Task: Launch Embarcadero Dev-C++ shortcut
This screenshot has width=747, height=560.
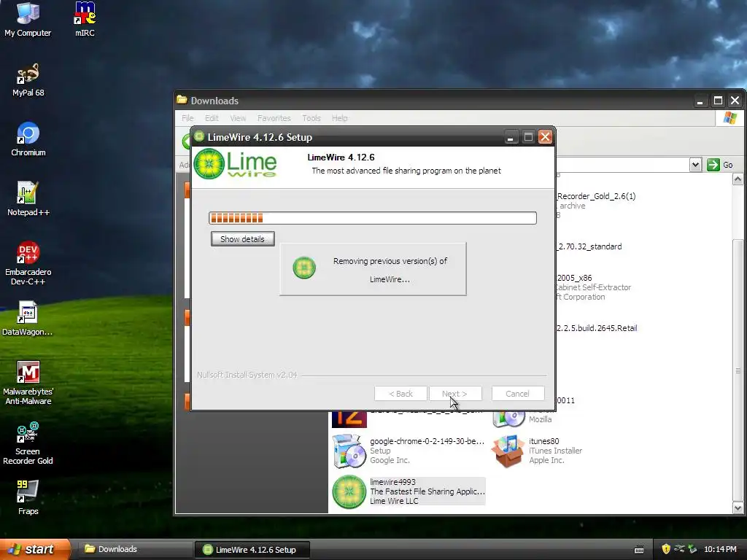Action: [x=28, y=262]
